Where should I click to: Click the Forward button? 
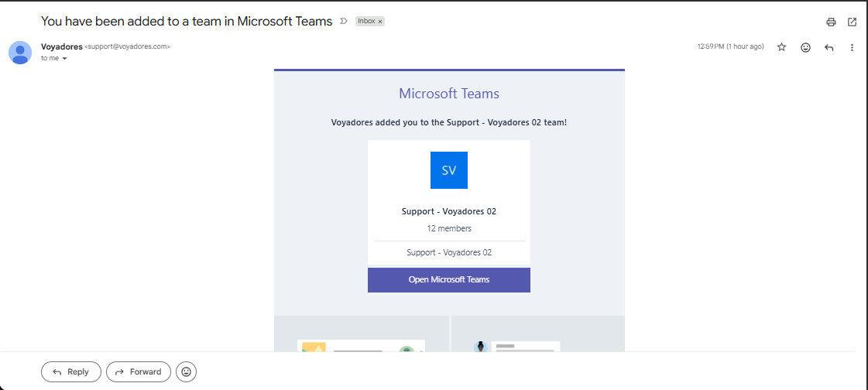coord(139,371)
